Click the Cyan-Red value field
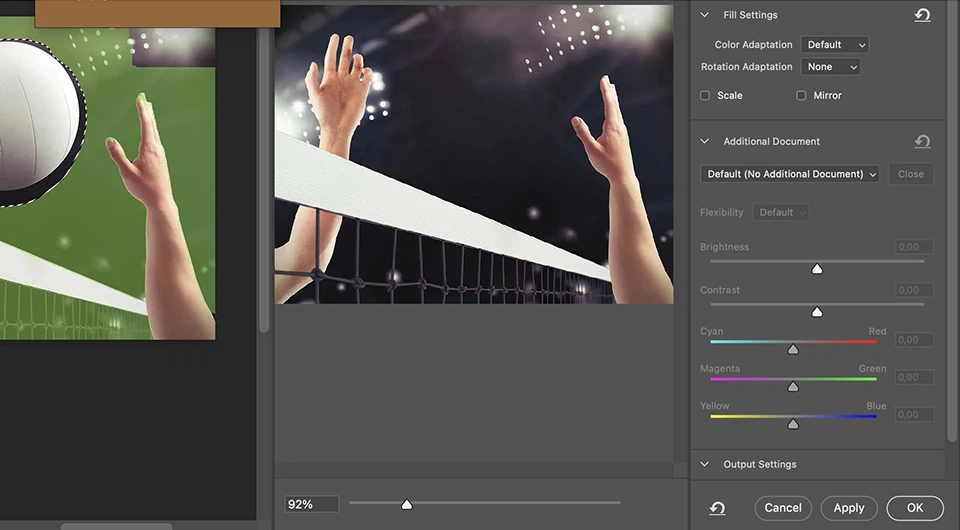The width and height of the screenshot is (960, 530). 915,340
